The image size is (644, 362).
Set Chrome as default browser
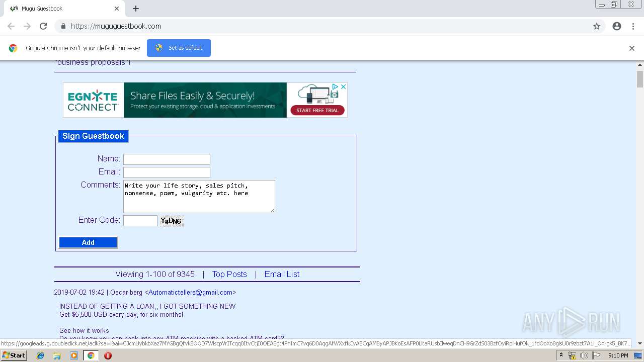(179, 48)
